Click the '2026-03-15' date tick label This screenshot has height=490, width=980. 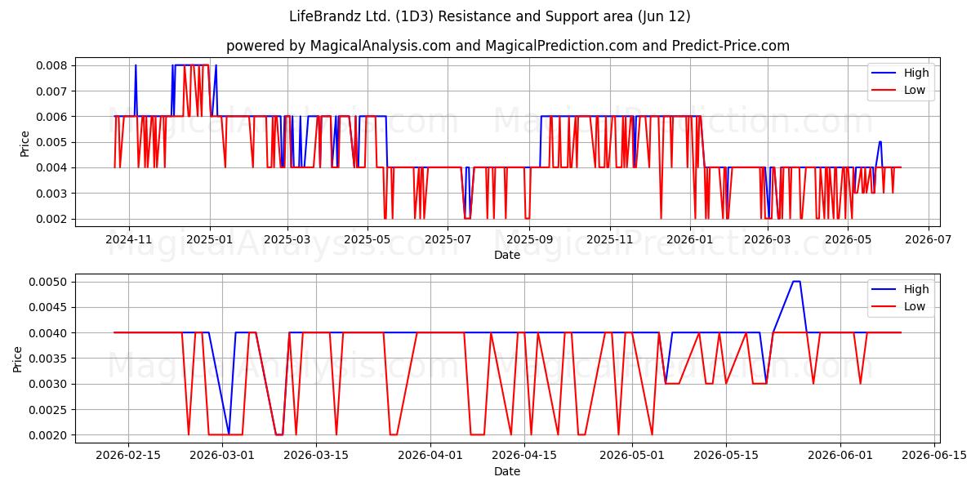point(316,456)
